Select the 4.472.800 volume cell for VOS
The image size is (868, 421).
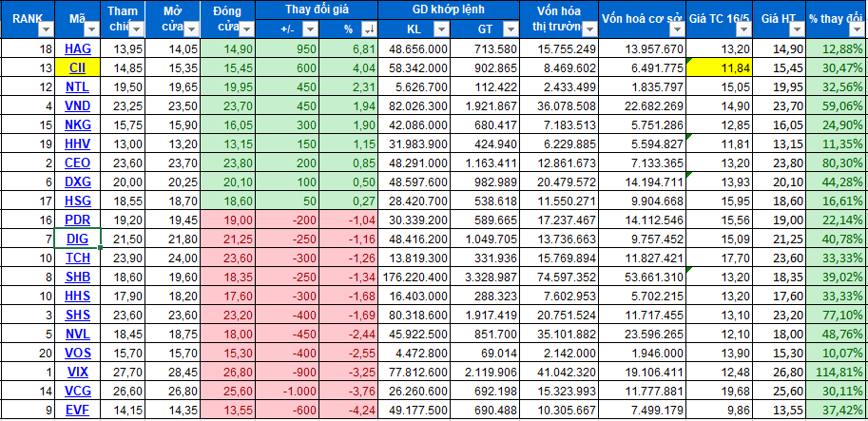click(414, 354)
